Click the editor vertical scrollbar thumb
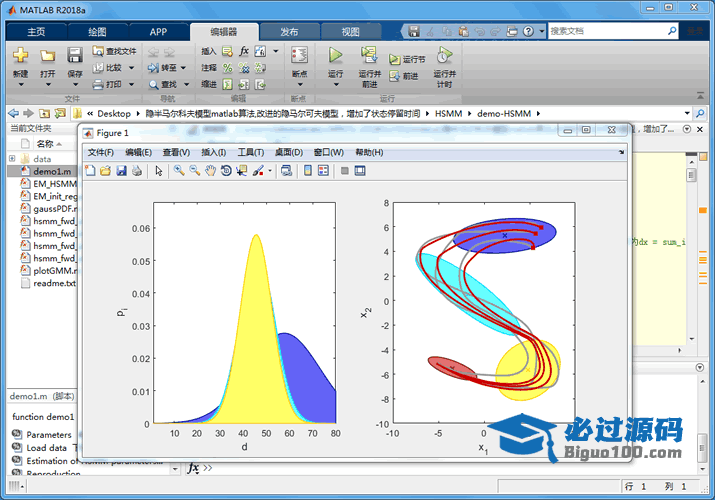Screen dimensions: 715x500 click(x=691, y=175)
